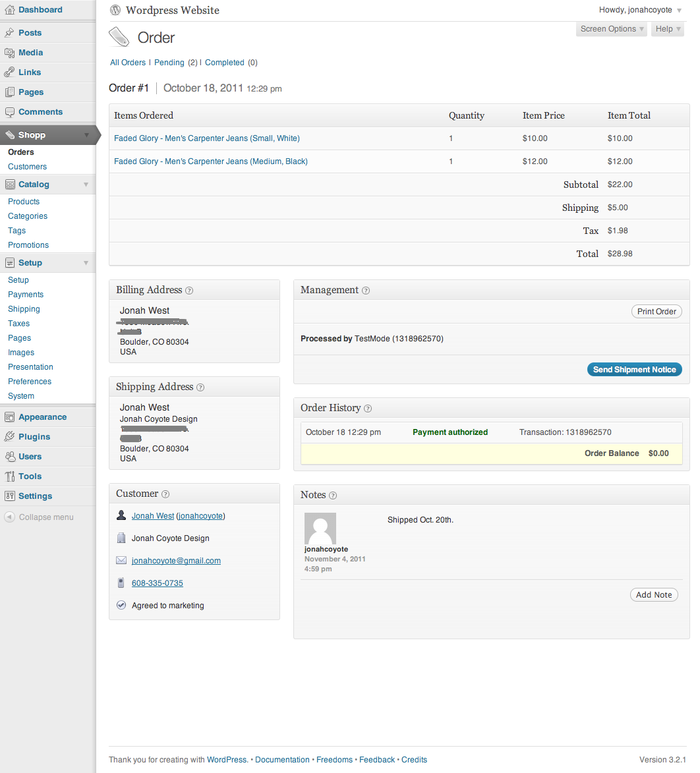Viewport: 700px width, 773px height.
Task: Open the Customers submenu item
Action: coord(27,167)
